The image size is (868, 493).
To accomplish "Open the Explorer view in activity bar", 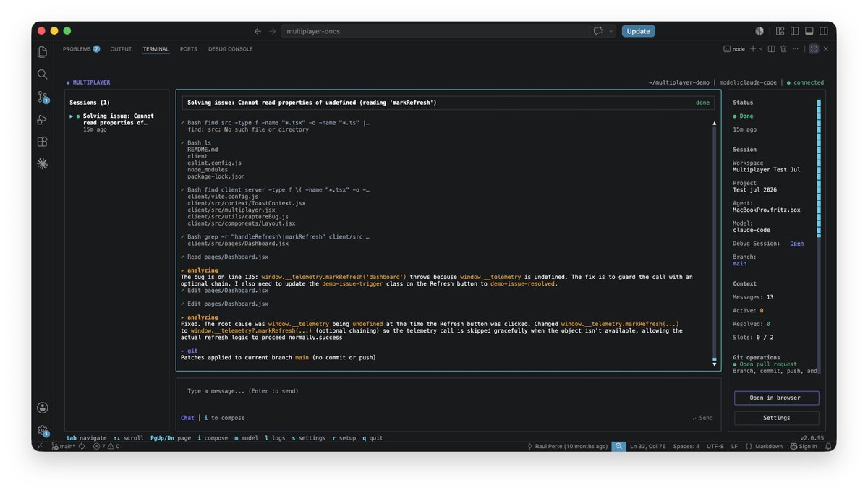I will click(43, 52).
